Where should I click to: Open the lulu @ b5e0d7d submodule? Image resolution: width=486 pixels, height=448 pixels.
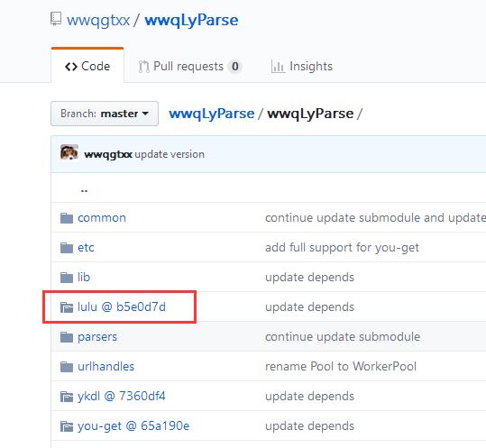coord(122,307)
